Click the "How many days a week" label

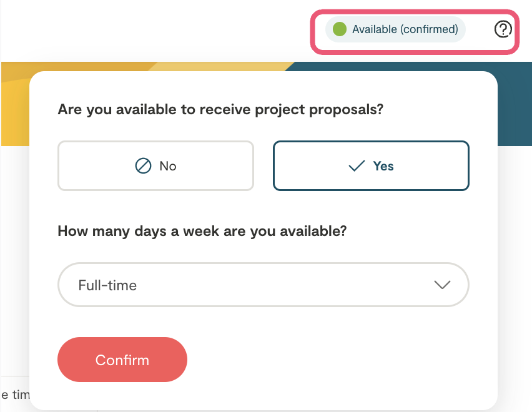coord(202,232)
